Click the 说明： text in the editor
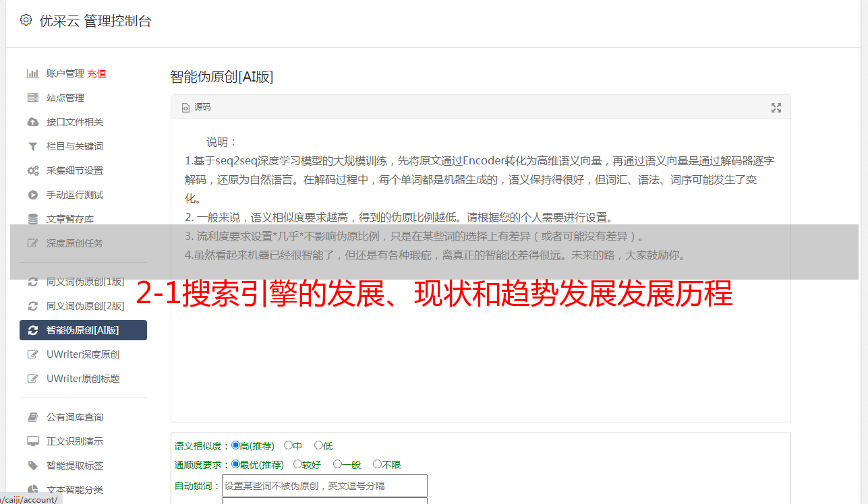868x504 pixels. click(222, 142)
